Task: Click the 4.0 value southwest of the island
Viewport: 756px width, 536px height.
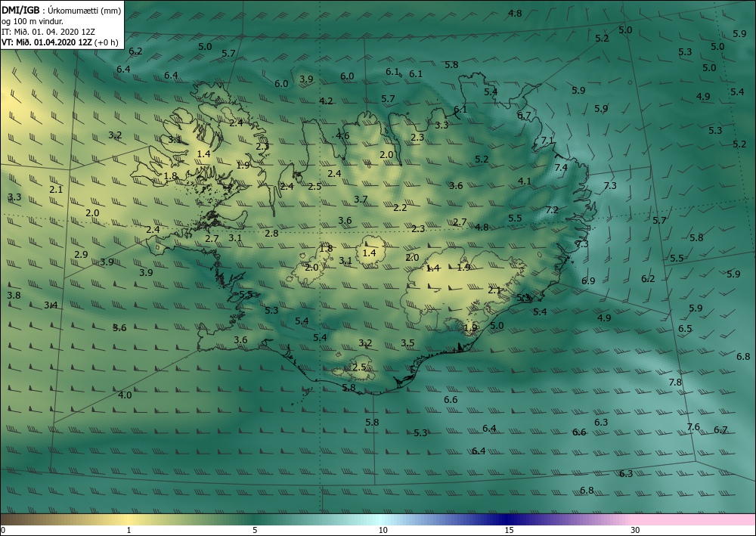Action: [x=125, y=395]
